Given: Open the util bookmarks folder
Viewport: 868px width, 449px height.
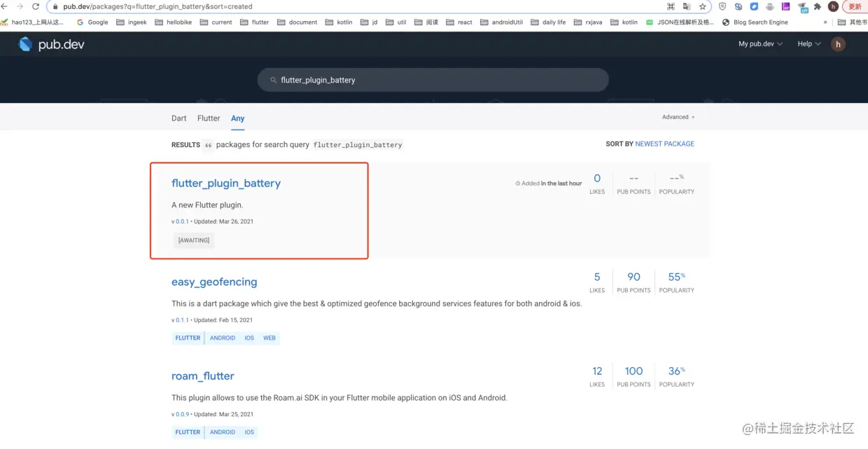Looking at the screenshot, I should coord(395,22).
